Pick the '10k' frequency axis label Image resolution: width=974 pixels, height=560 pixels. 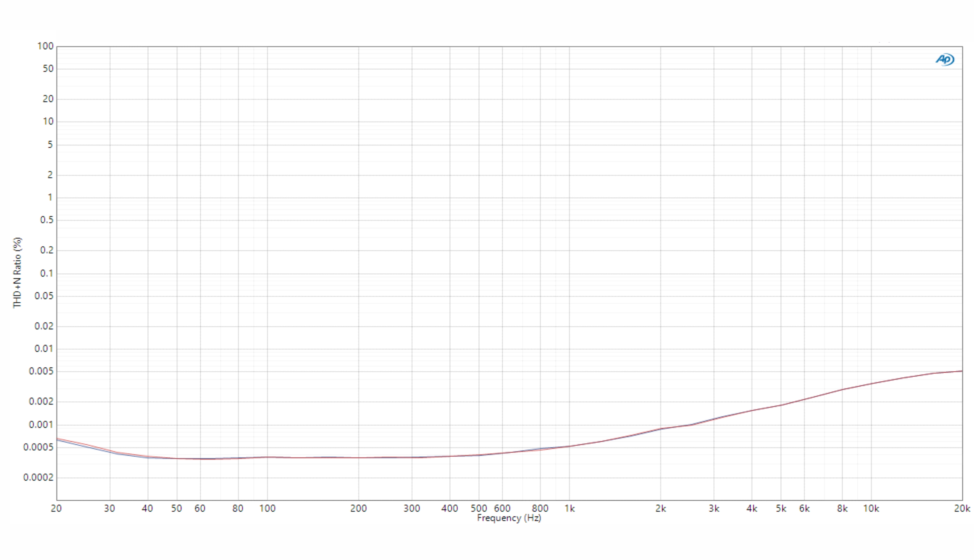[x=871, y=508]
